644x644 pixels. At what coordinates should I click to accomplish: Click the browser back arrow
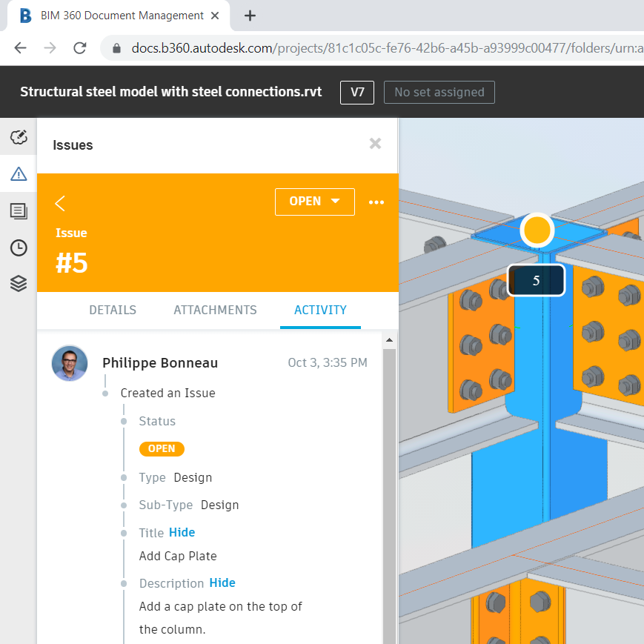(x=20, y=48)
